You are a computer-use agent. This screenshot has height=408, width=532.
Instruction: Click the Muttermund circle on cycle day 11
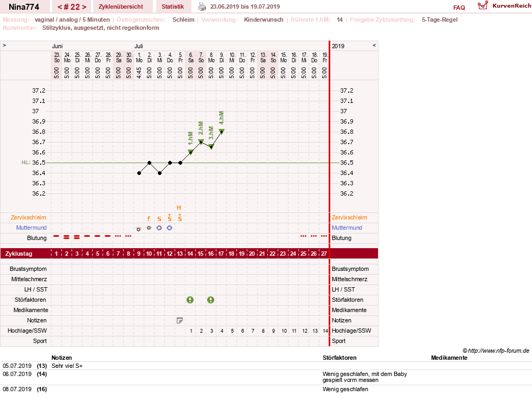159,228
